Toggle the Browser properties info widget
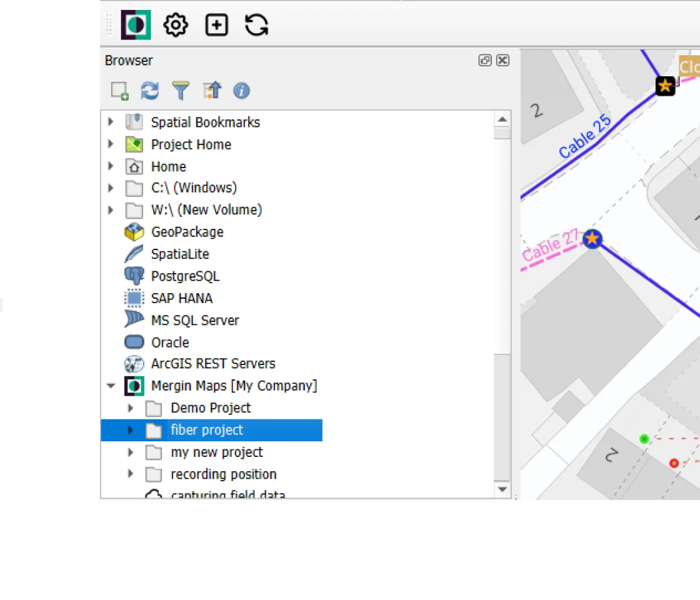 point(242,91)
